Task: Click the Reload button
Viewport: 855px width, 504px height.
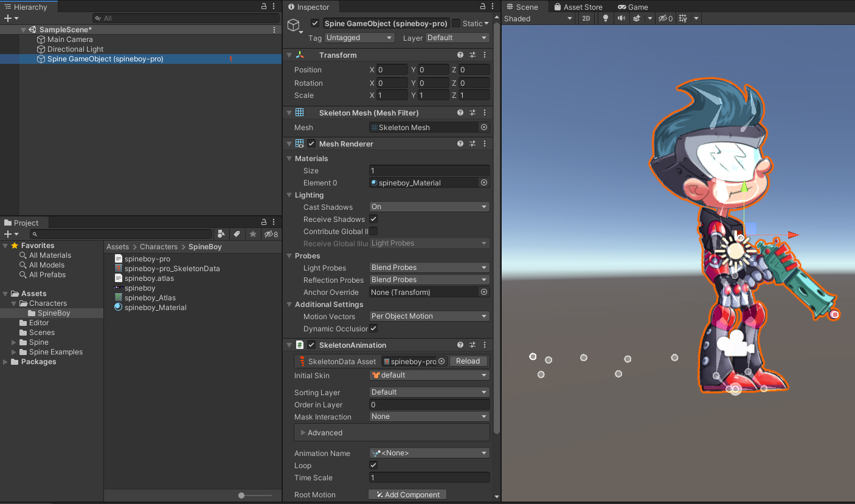Action: click(468, 361)
